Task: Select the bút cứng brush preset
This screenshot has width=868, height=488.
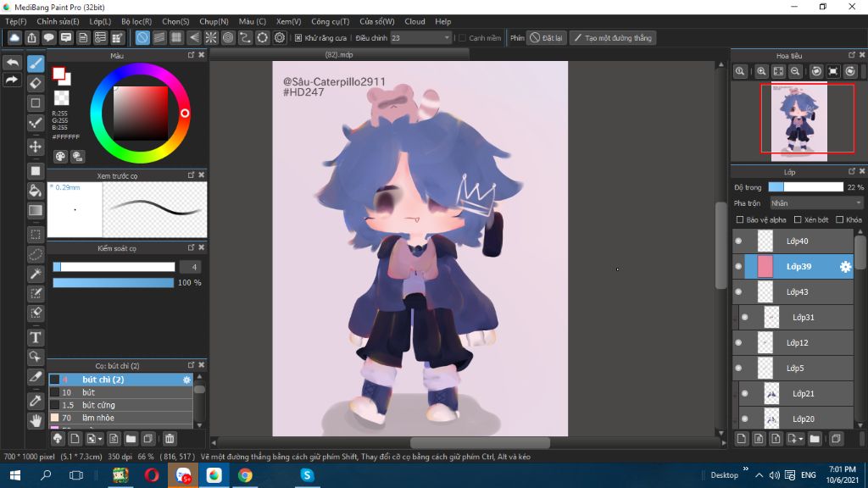Action: coord(120,405)
